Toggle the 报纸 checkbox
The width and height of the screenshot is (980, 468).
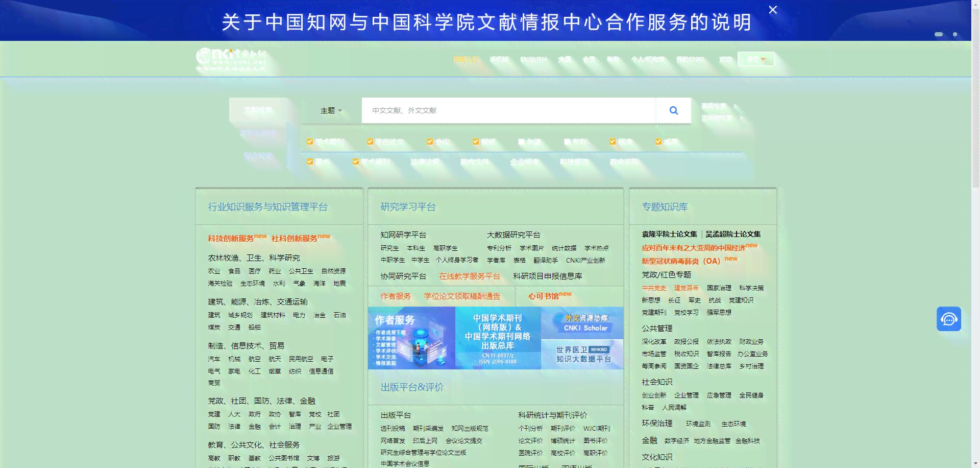click(476, 142)
